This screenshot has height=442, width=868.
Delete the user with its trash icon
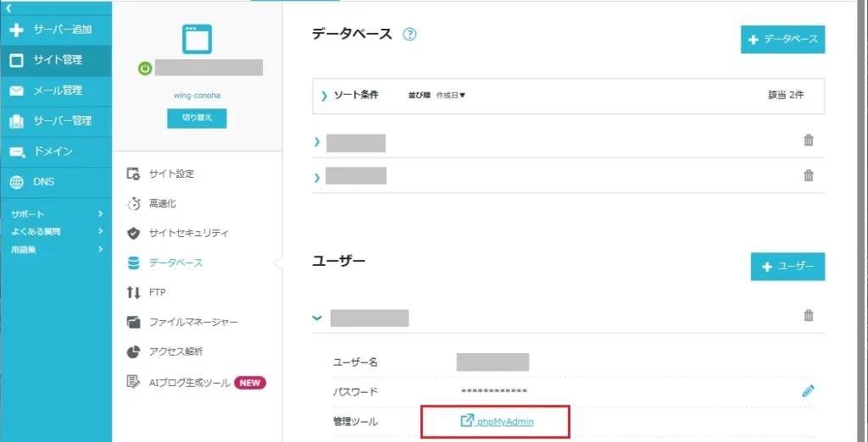(809, 315)
